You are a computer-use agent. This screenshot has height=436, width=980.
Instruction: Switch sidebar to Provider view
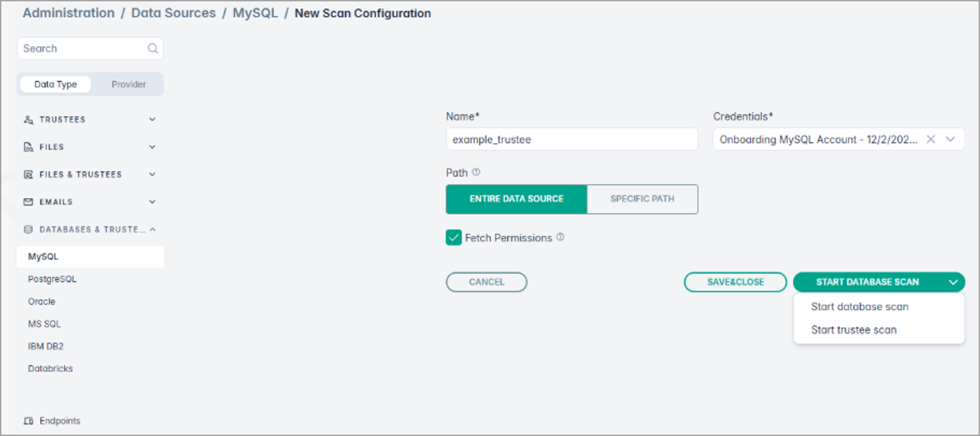coord(128,84)
